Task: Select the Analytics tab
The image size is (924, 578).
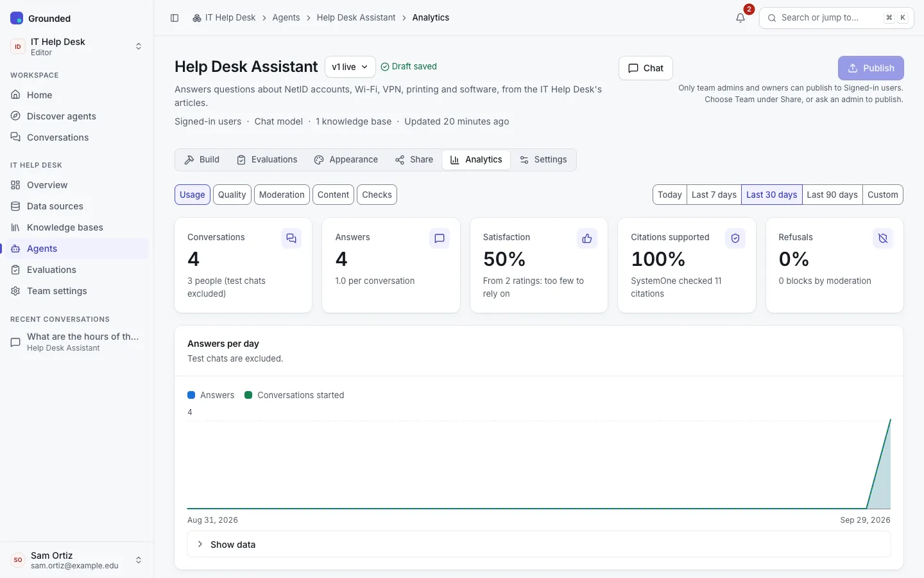Action: [476, 160]
